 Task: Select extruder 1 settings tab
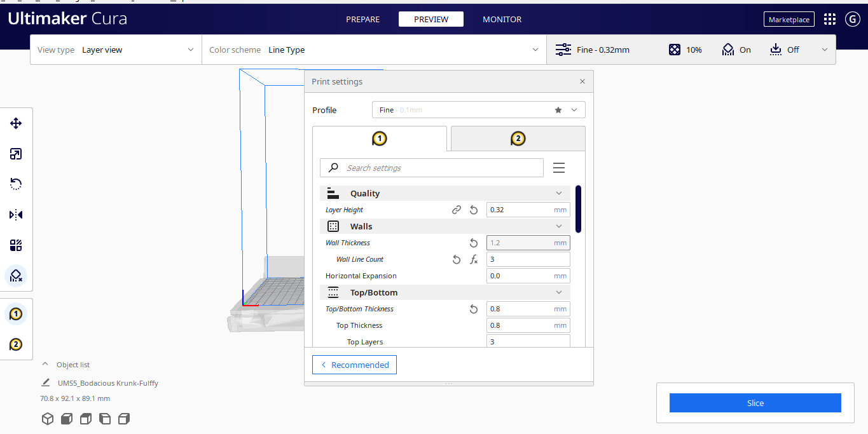pyautogui.click(x=380, y=138)
